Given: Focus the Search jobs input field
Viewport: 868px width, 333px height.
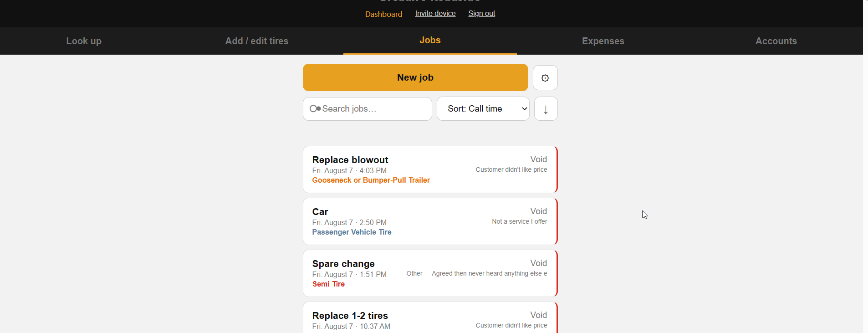Looking at the screenshot, I should click(367, 109).
